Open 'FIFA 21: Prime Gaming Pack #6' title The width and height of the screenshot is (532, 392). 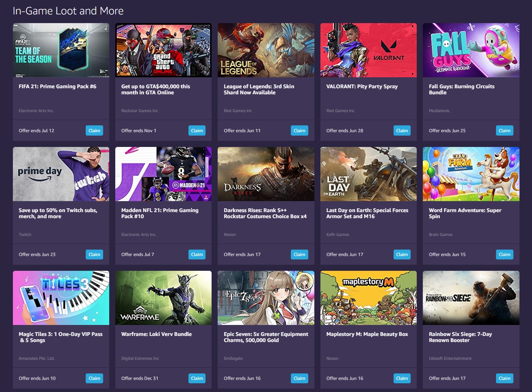[58, 86]
